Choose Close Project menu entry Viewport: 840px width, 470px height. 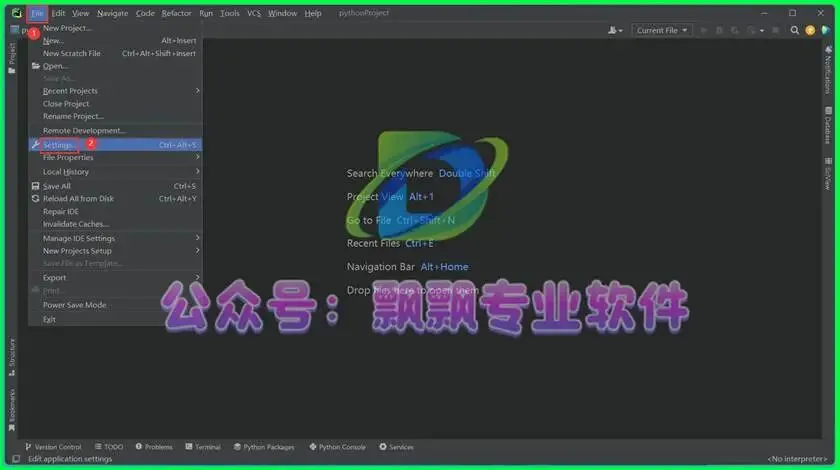[x=115, y=104]
